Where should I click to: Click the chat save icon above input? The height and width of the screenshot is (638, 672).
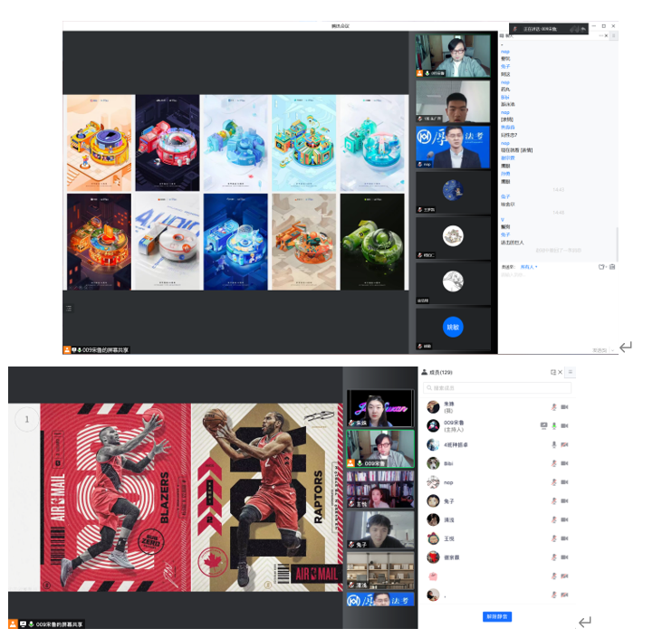tap(612, 267)
